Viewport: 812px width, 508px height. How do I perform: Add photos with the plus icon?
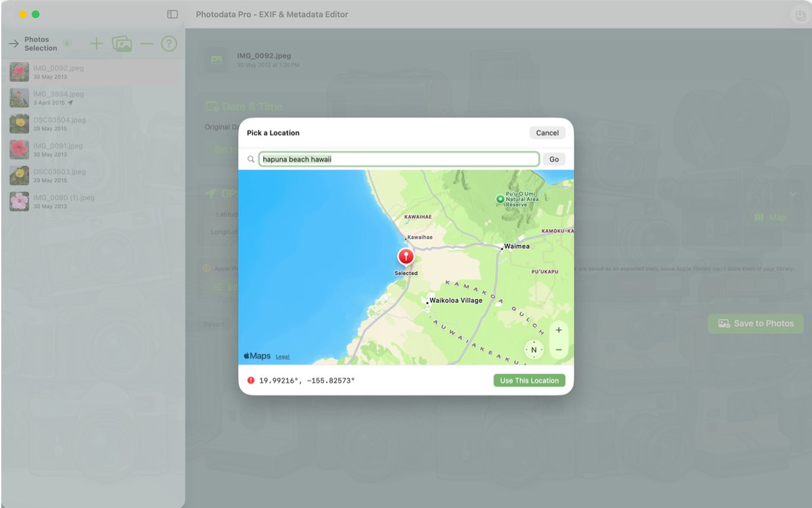pos(97,44)
